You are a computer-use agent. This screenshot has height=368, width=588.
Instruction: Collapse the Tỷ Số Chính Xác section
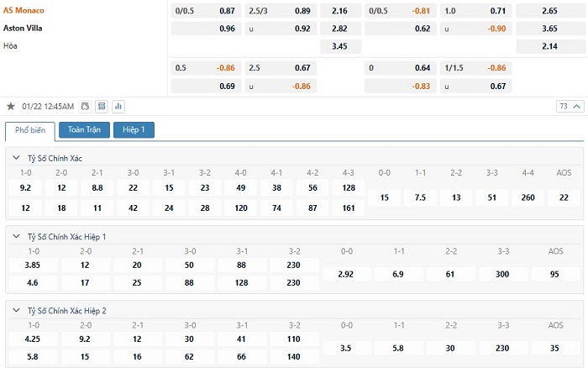click(x=17, y=158)
